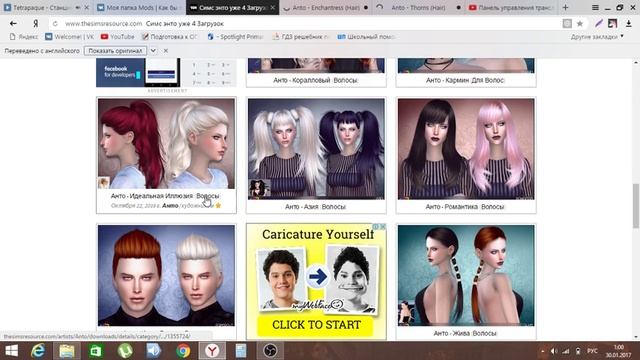The height and width of the screenshot is (360, 640).
Task: Open the 'ГДЗ решебник' bookmark
Action: tap(300, 37)
